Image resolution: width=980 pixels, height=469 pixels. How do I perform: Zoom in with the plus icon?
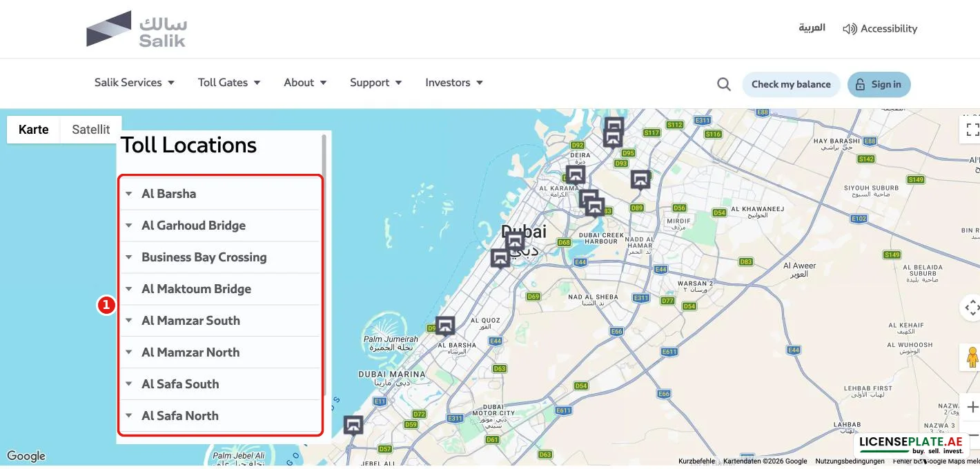[972, 407]
